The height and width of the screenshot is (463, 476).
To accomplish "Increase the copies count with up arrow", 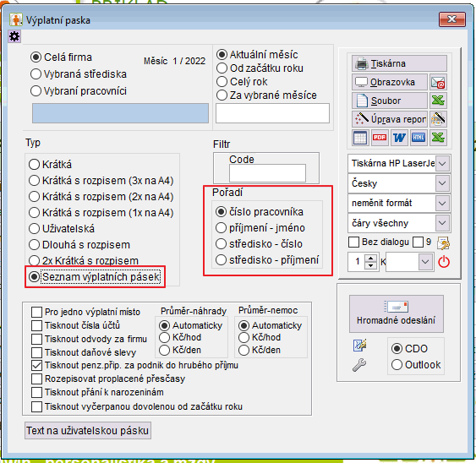I will click(x=370, y=259).
